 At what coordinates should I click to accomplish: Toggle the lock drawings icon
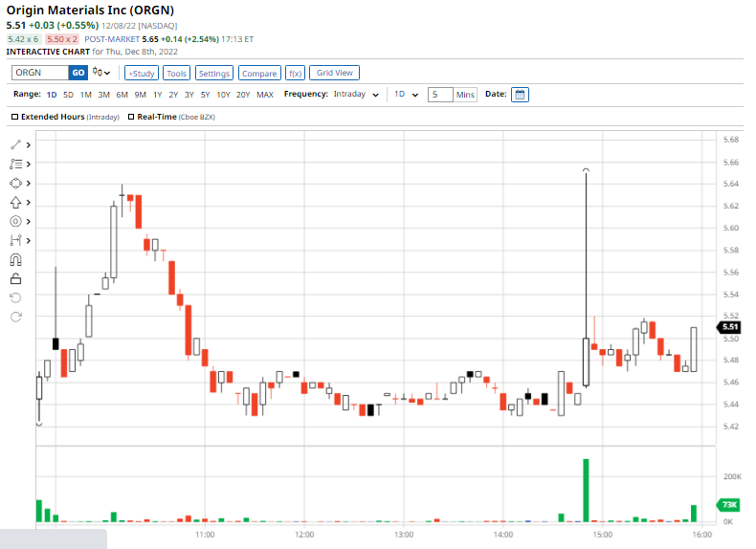16,278
